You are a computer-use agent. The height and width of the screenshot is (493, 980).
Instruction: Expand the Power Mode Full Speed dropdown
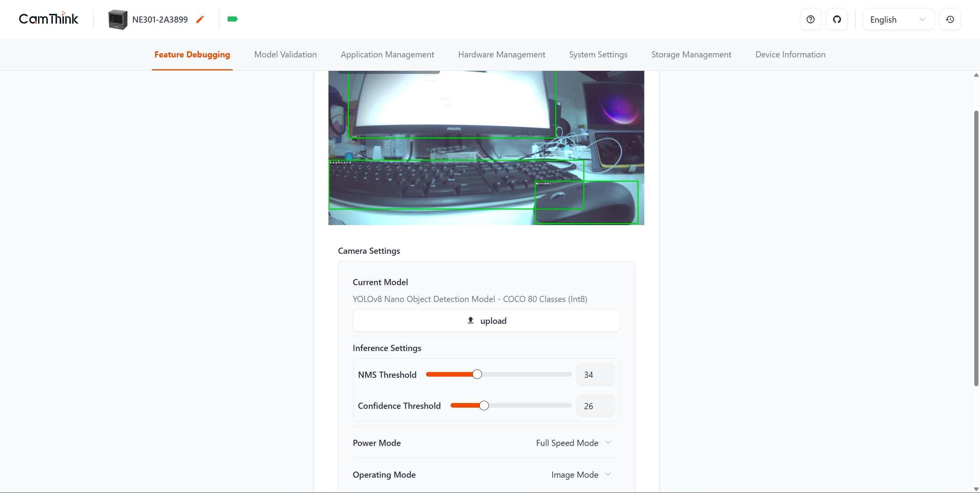(573, 443)
